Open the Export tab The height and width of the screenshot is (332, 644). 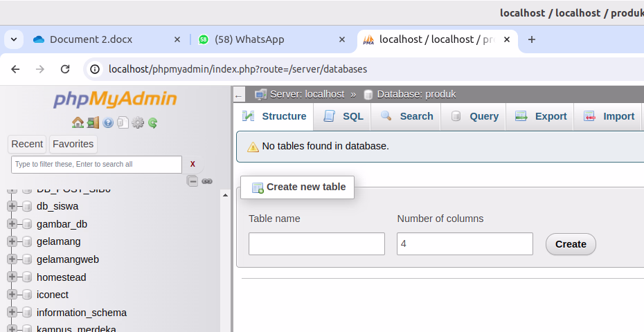541,117
